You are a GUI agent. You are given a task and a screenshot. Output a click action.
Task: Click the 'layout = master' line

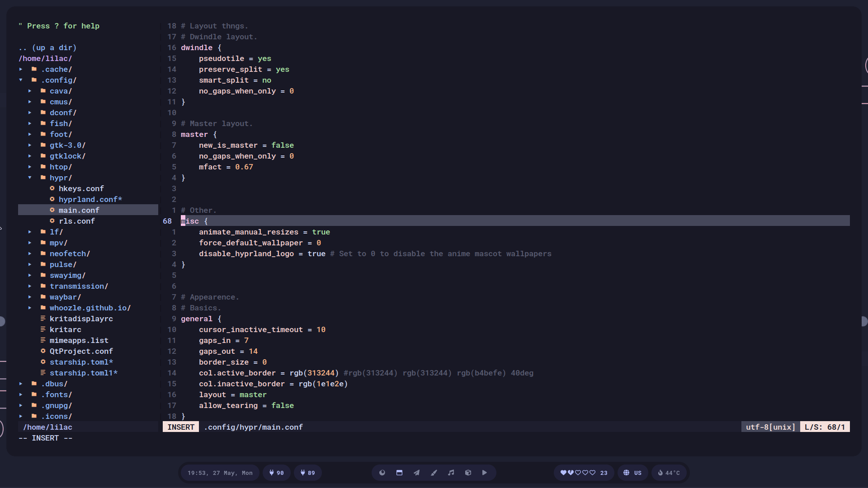point(233,394)
